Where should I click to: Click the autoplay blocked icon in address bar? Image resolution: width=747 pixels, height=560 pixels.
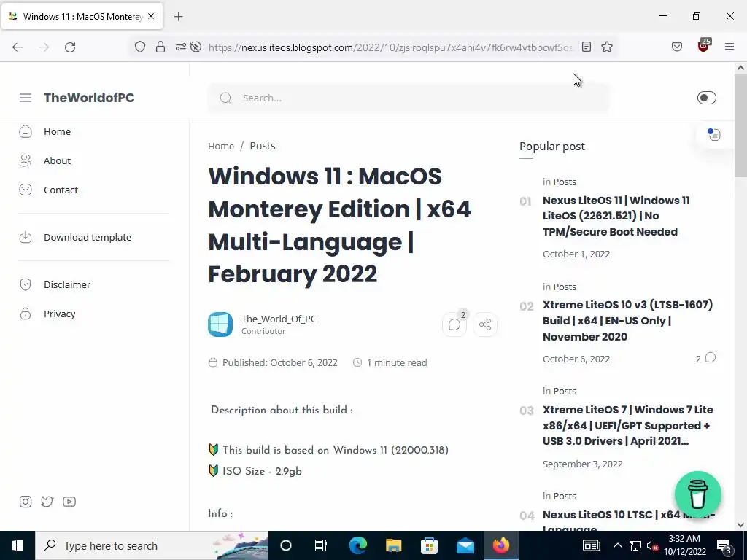point(196,47)
